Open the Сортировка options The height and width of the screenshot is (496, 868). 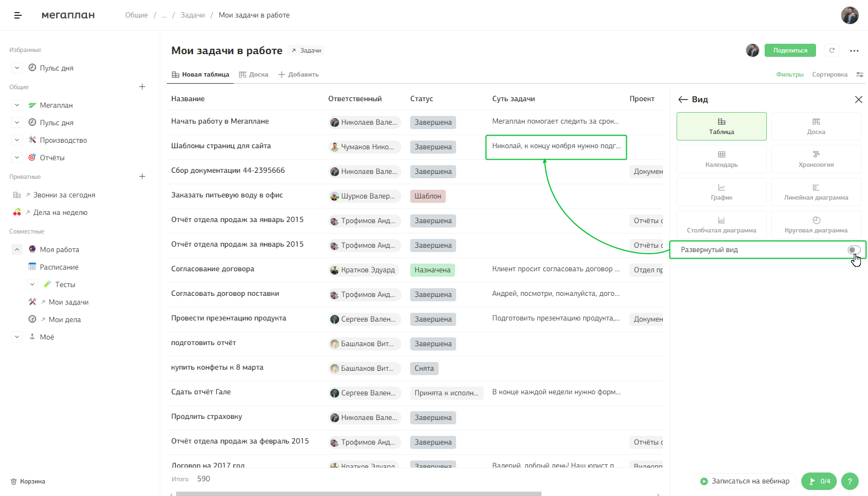pos(830,74)
